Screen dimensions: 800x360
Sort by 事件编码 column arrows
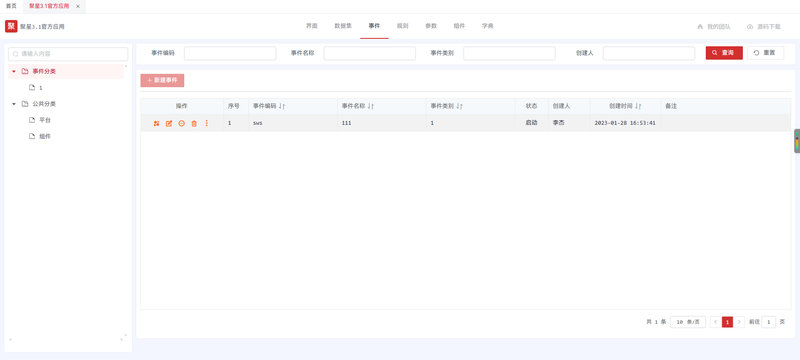click(x=282, y=106)
